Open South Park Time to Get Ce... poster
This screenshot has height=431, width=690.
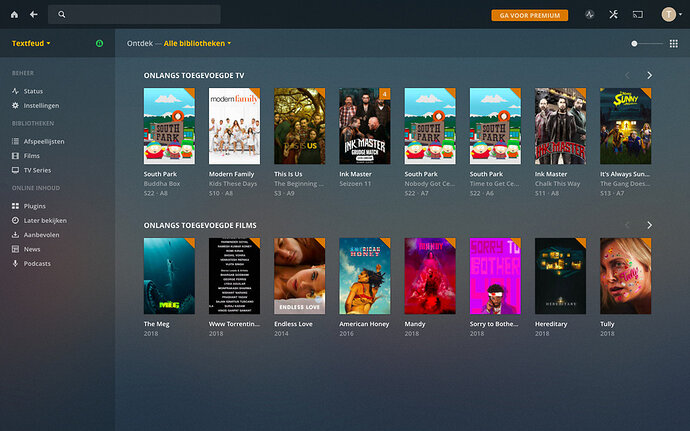click(x=495, y=126)
